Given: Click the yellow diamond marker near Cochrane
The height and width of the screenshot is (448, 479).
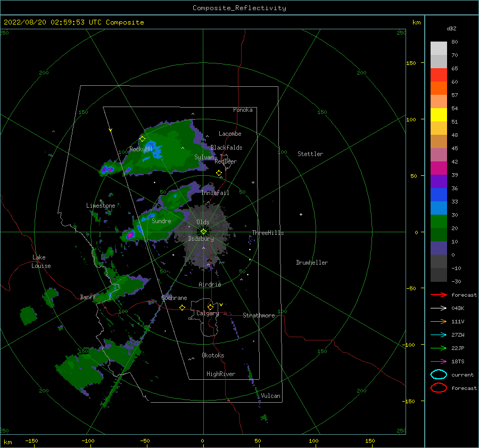Looking at the screenshot, I should (x=183, y=308).
